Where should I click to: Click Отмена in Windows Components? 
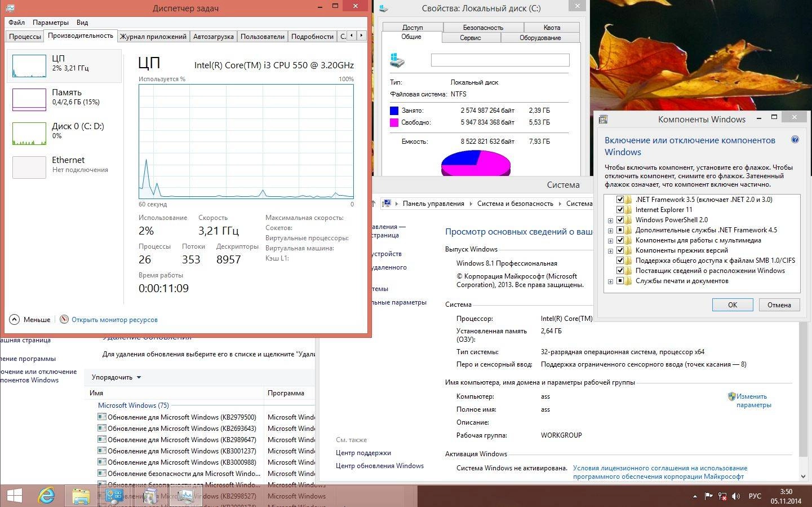[x=779, y=305]
